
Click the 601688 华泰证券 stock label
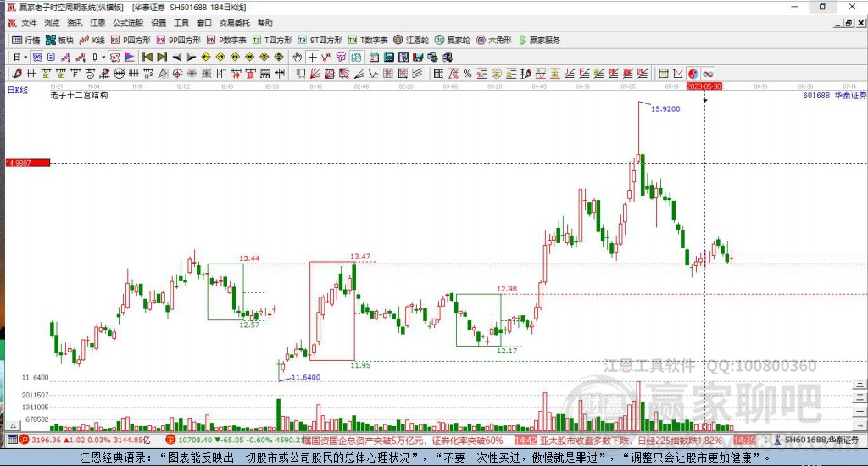[834, 95]
